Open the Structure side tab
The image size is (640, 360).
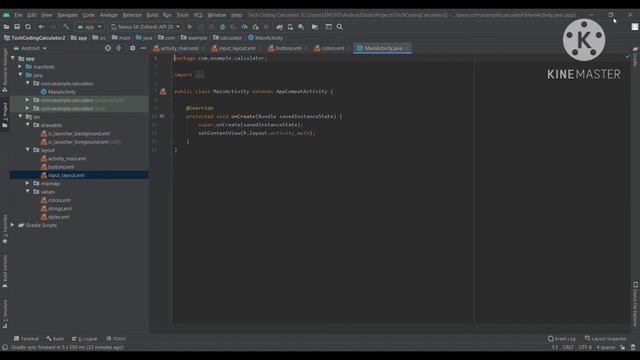(5, 313)
